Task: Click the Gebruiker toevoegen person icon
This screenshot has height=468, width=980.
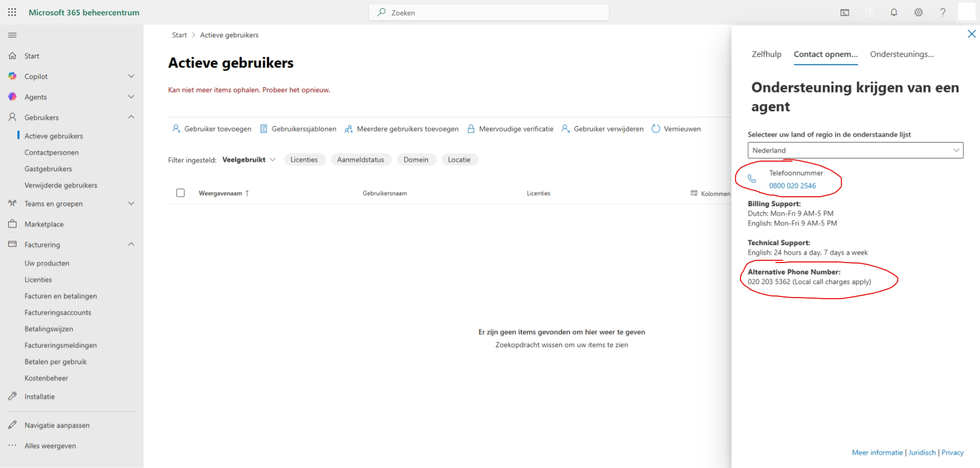Action: (x=176, y=129)
